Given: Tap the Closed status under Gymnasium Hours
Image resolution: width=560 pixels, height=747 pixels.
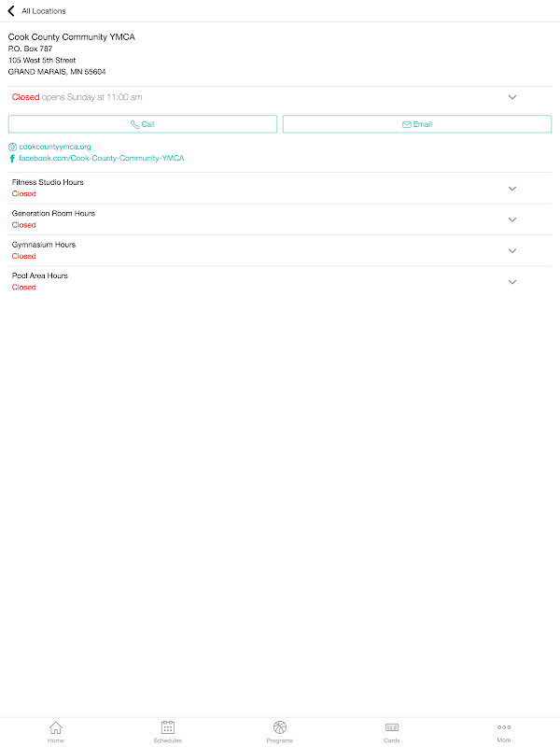Looking at the screenshot, I should [24, 256].
